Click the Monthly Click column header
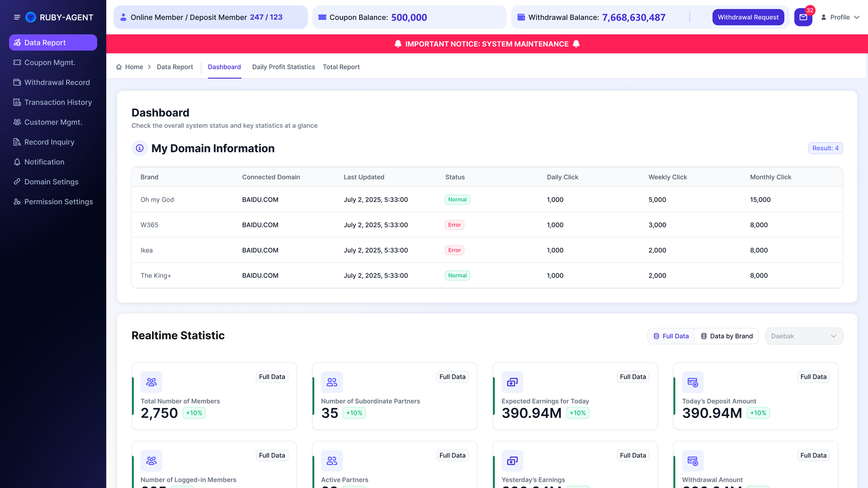 [x=770, y=177]
